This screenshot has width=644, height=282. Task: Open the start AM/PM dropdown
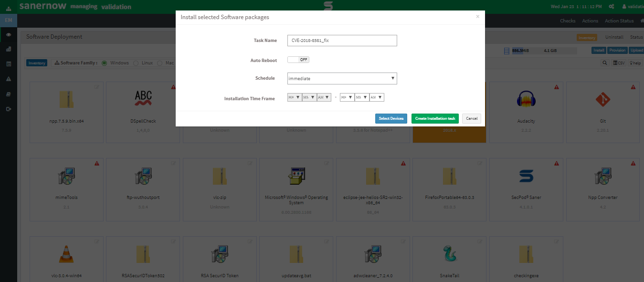point(324,97)
